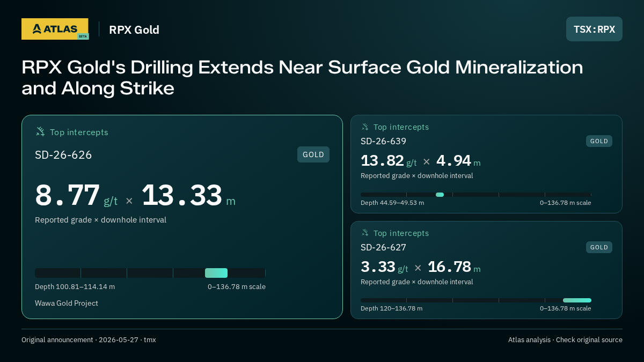The width and height of the screenshot is (644, 362).
Task: Click 'Top intercepts' label in SD-26-639 card
Action: (x=401, y=127)
